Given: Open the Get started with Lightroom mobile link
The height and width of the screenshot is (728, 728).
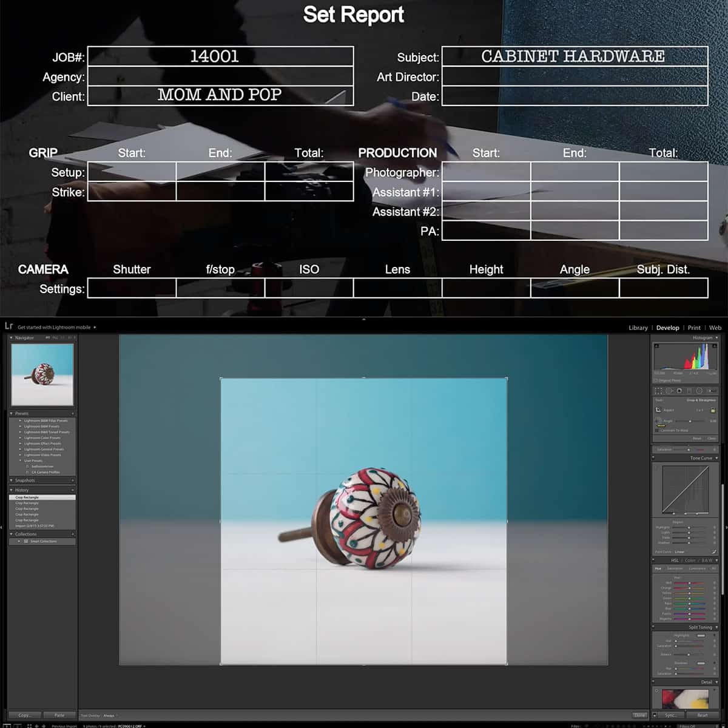Looking at the screenshot, I should coord(53,327).
